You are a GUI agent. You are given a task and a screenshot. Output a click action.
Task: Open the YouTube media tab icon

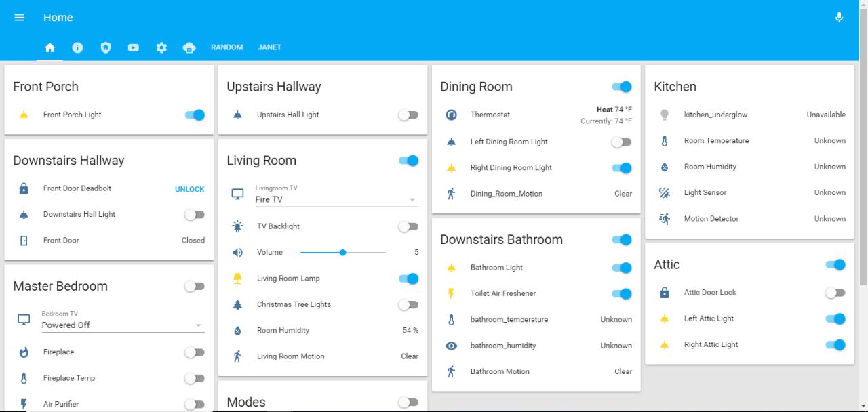coord(133,47)
